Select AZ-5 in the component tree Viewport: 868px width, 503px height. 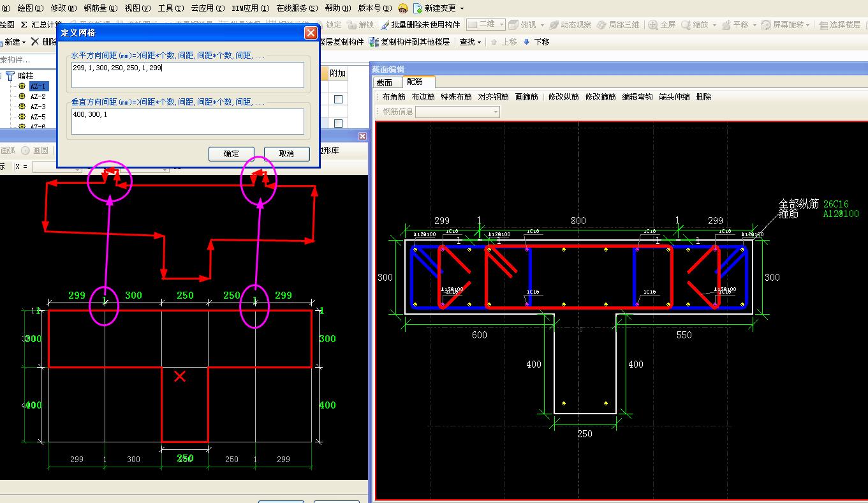tap(38, 117)
